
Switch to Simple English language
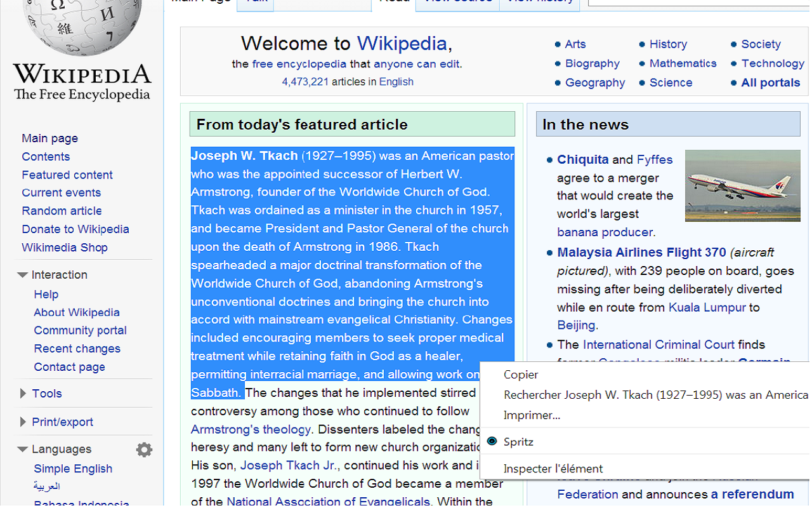tap(73, 469)
